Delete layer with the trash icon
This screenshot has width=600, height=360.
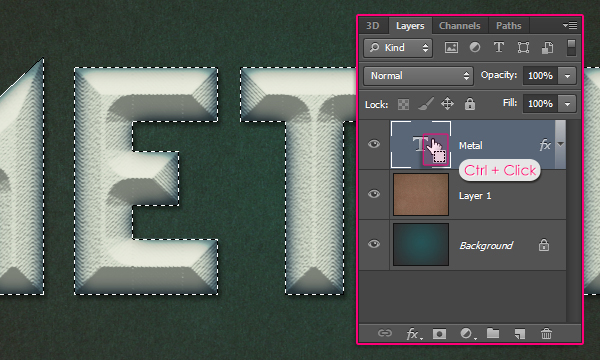[546, 334]
